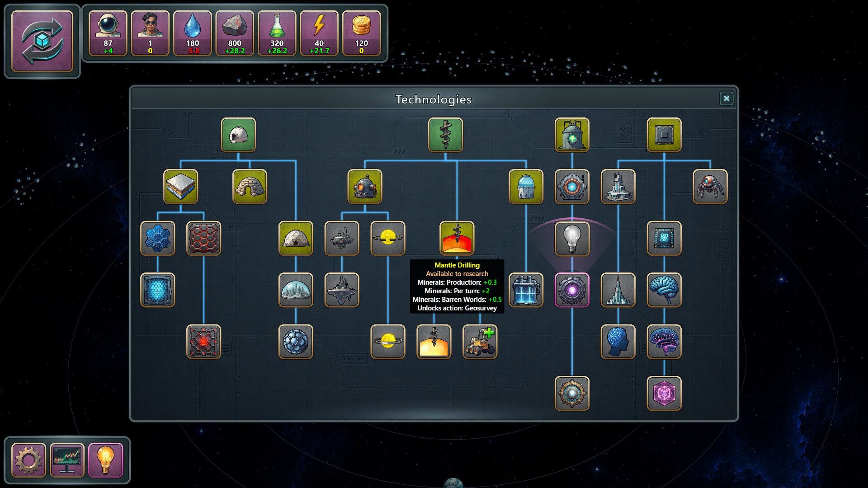This screenshot has width=868, height=488.
Task: Select the microchip processor technology
Action: point(664,135)
